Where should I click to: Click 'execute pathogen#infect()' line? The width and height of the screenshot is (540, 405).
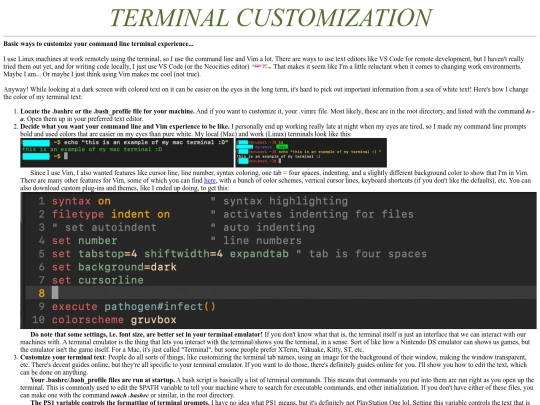pyautogui.click(x=134, y=307)
